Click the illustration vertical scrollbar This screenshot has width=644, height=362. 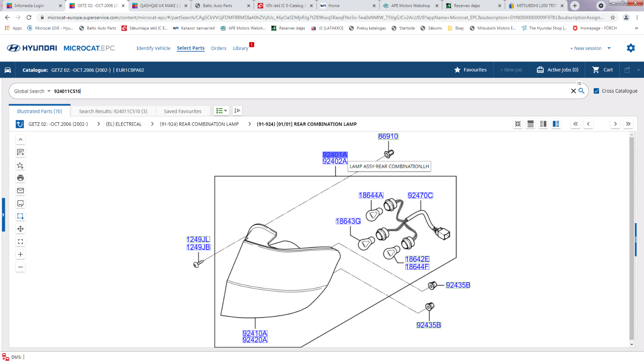[632, 239]
